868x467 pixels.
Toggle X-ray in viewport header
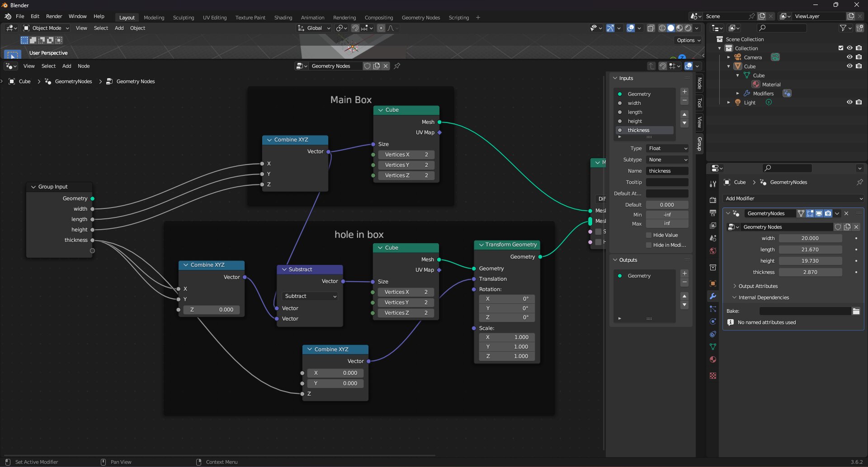(651, 28)
